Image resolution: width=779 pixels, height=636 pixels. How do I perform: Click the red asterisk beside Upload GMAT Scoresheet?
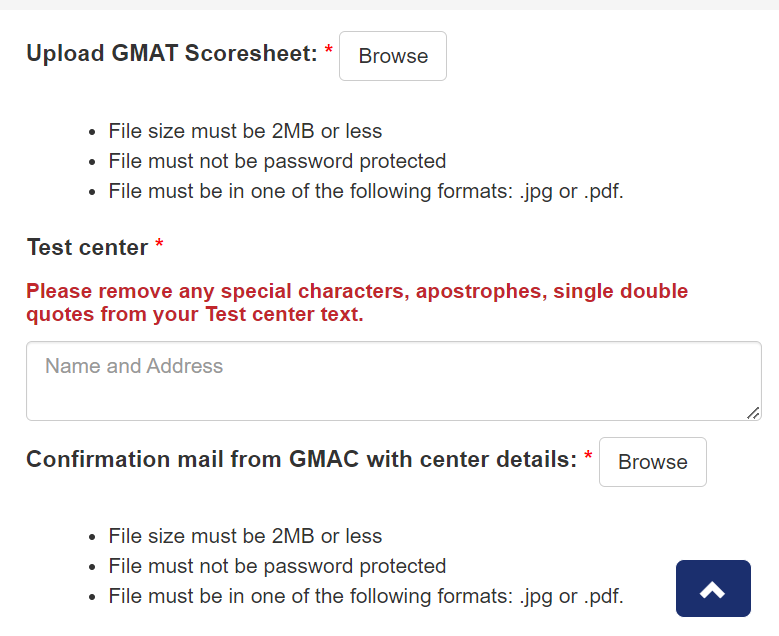[329, 52]
